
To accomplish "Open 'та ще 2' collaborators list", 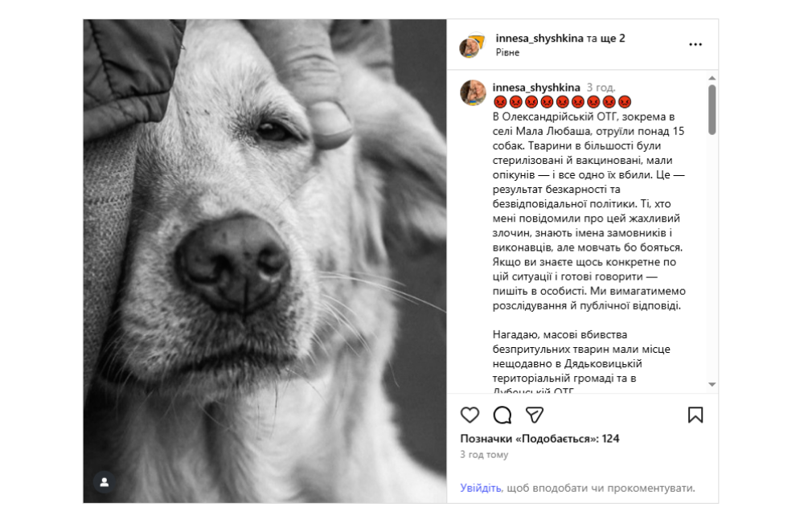I will click(606, 38).
